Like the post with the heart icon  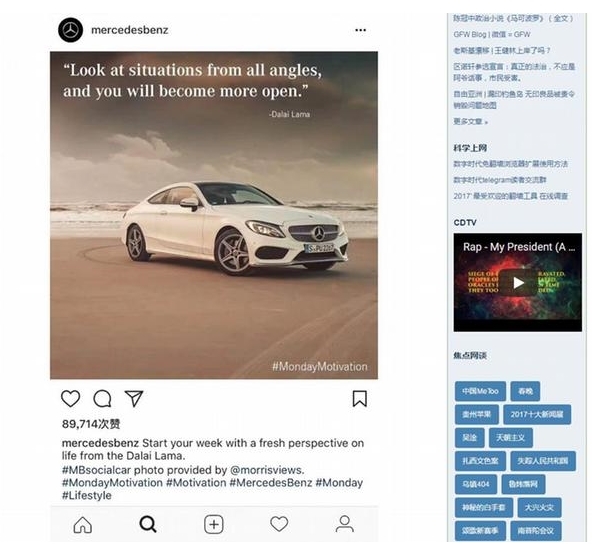click(71, 399)
